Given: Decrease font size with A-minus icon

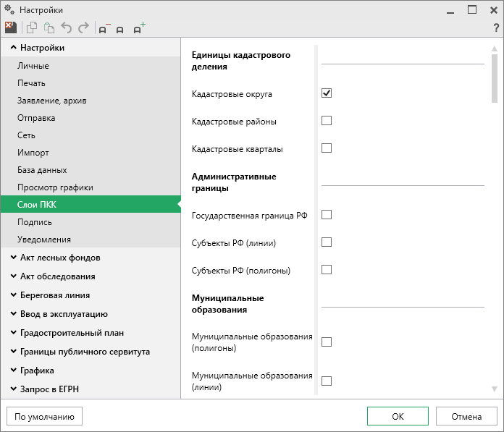Looking at the screenshot, I should pyautogui.click(x=104, y=28).
